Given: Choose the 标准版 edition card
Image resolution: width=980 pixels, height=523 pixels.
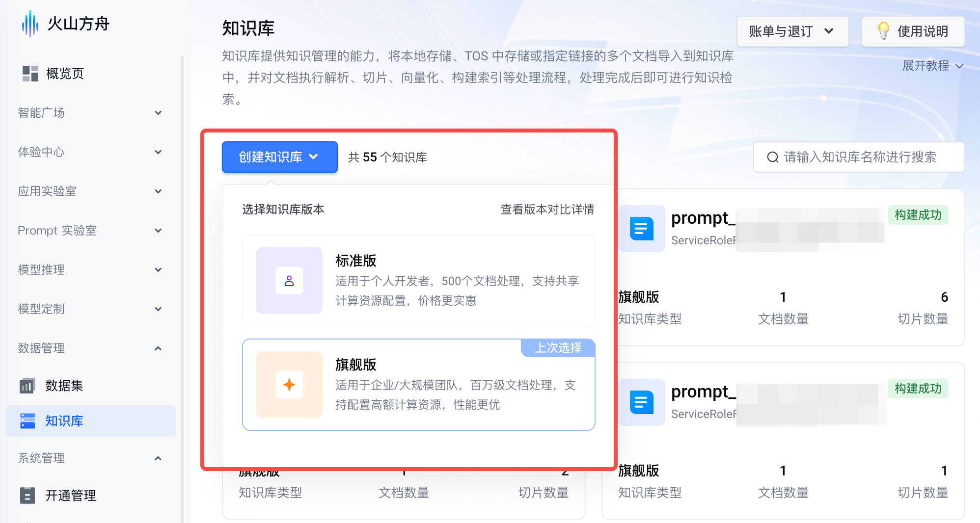Looking at the screenshot, I should 418,281.
